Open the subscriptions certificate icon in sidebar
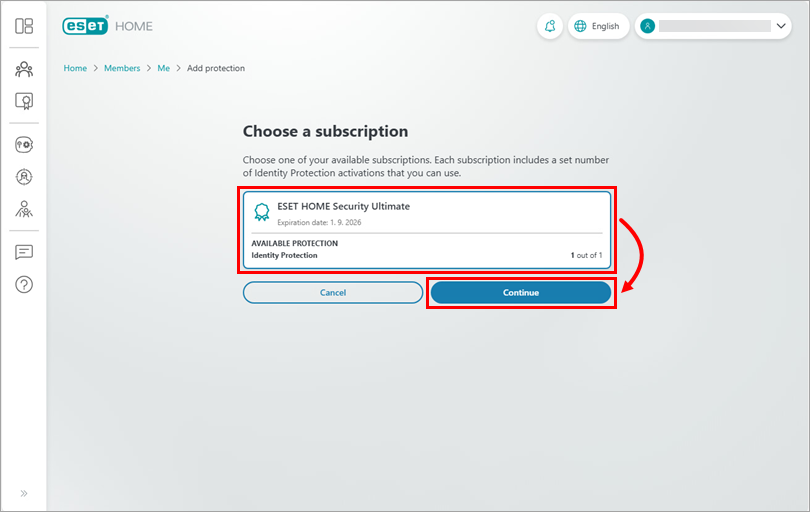Screen dimensions: 810x512 [x=24, y=101]
